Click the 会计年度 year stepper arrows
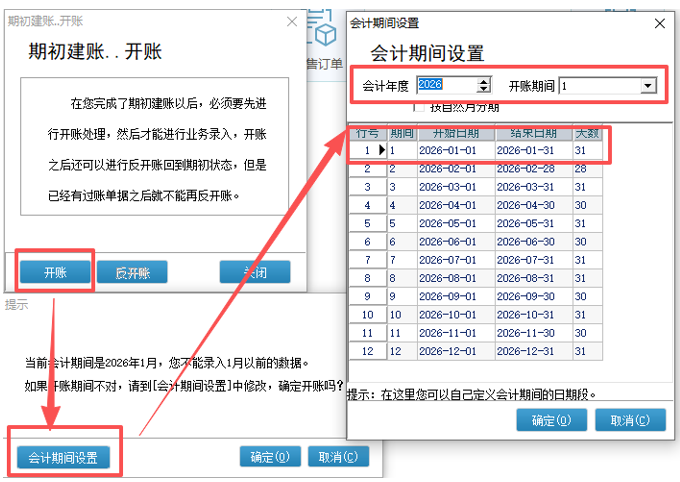The image size is (680, 482). coord(485,87)
